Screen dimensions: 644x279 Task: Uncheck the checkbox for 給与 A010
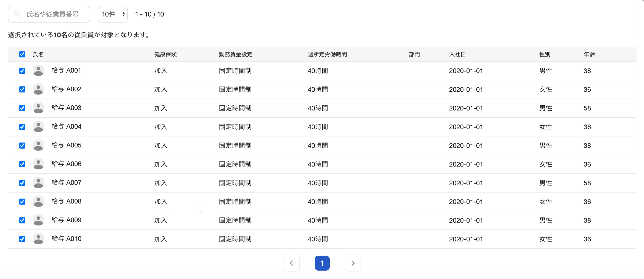coord(22,239)
